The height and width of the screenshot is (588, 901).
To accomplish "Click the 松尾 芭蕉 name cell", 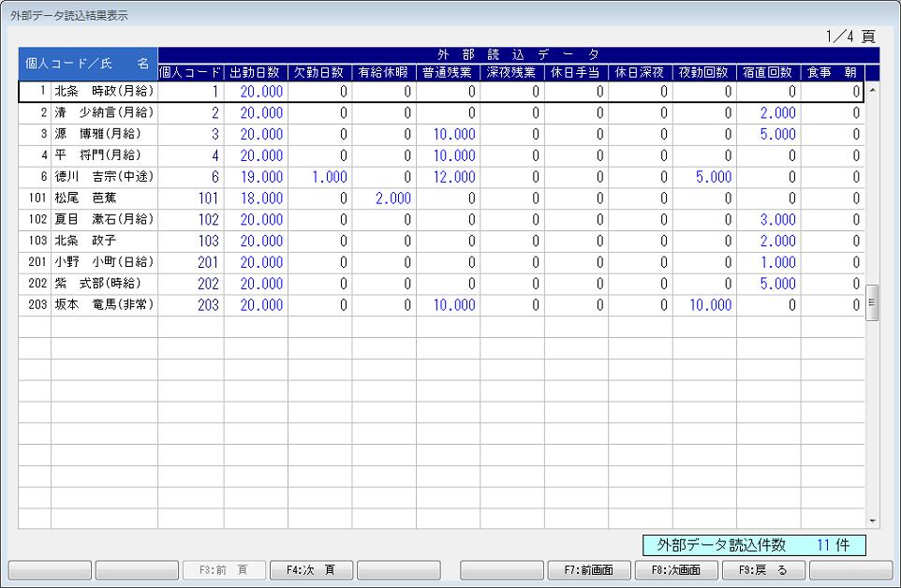I will click(104, 198).
